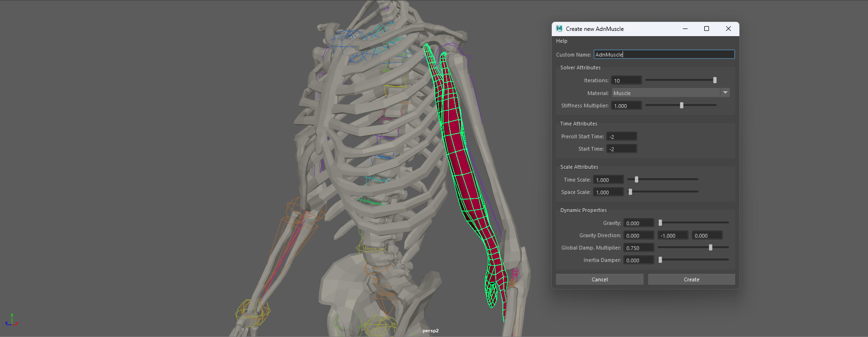Close the Create new AdnMuscle dialog
The height and width of the screenshot is (337, 868).
coord(728,29)
